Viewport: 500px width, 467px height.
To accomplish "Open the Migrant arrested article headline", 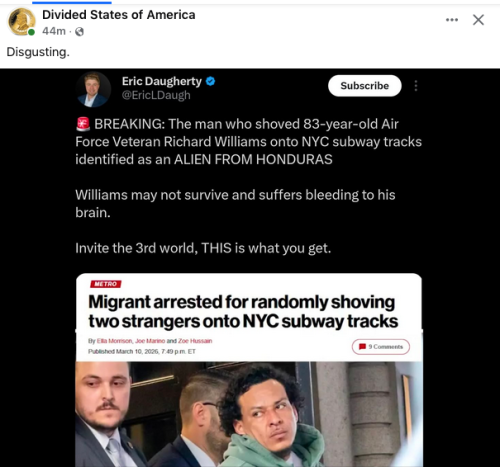I will pos(243,312).
